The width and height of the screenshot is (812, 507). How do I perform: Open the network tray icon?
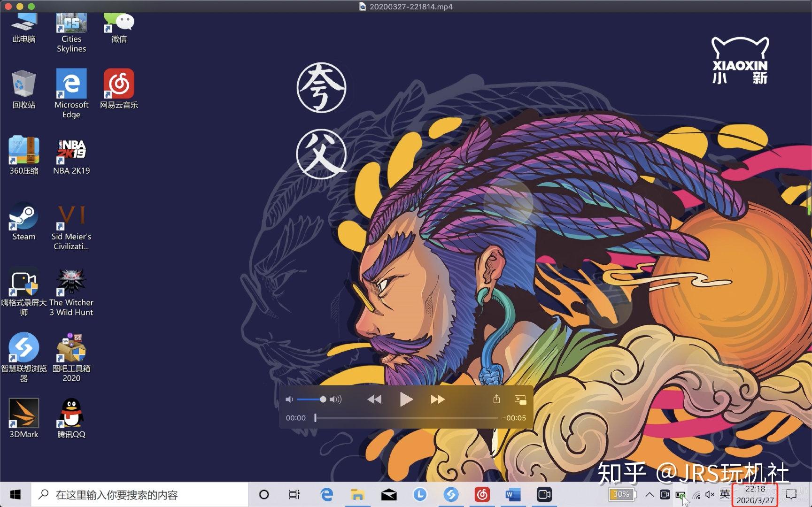click(696, 495)
